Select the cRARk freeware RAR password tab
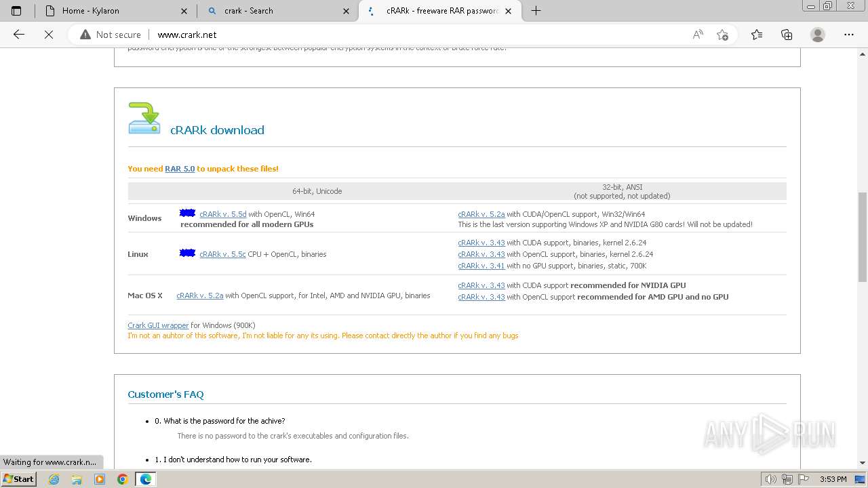Image resolution: width=868 pixels, height=488 pixels. [439, 11]
